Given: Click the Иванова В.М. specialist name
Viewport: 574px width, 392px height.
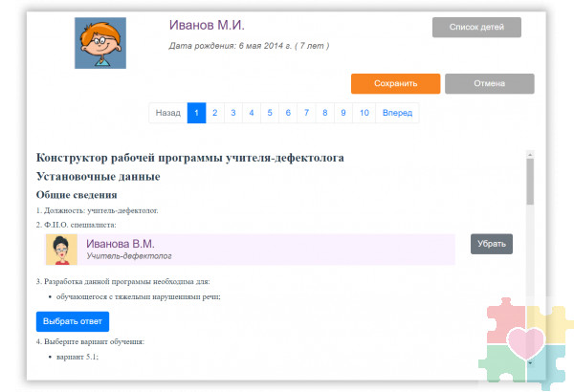Looking at the screenshot, I should (x=121, y=244).
